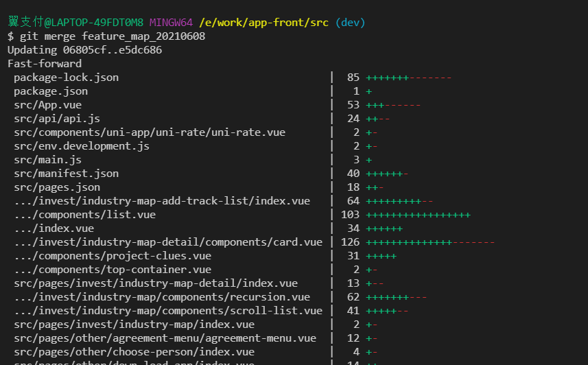Click the change count 53 for App.vue
The image size is (588, 365).
click(x=353, y=105)
